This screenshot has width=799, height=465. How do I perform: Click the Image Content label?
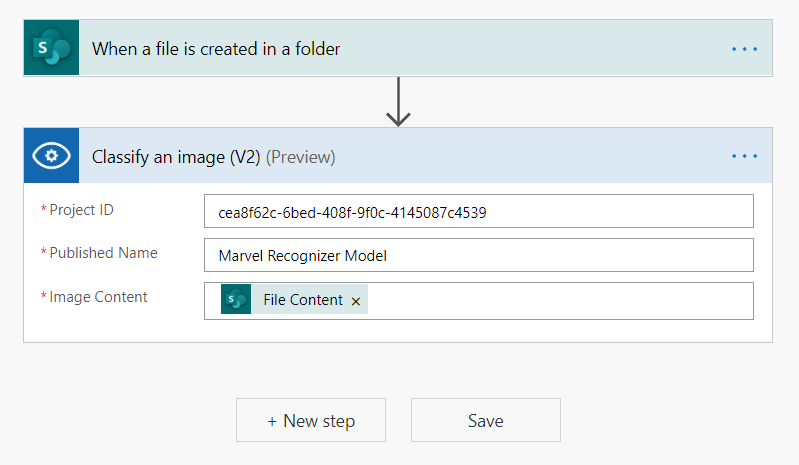98,297
